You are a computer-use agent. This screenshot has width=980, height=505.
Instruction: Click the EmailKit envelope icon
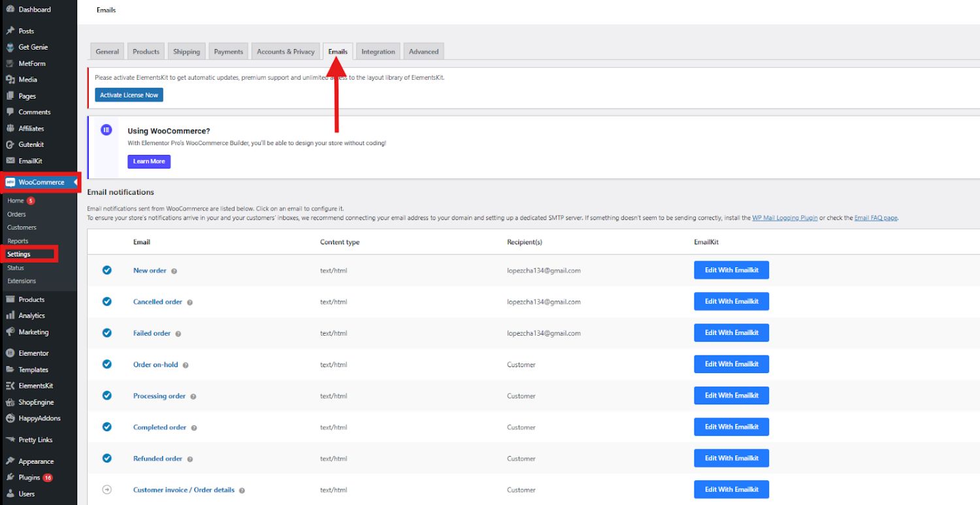click(x=10, y=161)
